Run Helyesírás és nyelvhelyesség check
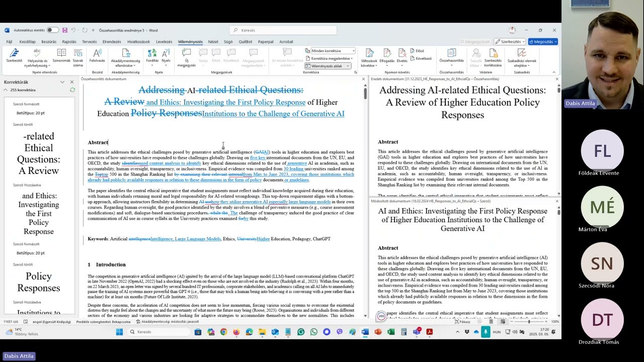This screenshot has height=362, width=644. [37, 58]
